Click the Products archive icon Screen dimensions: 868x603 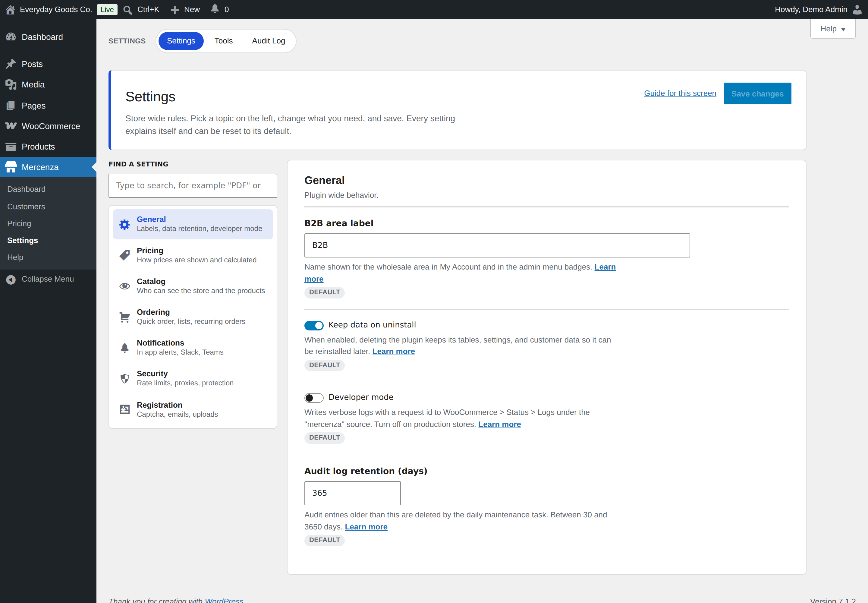(11, 147)
